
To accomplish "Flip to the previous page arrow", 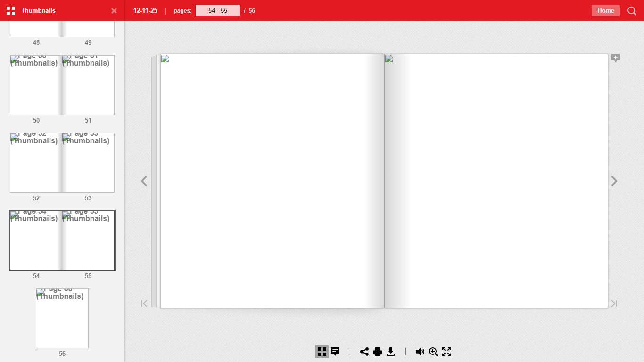I will 144,181.
